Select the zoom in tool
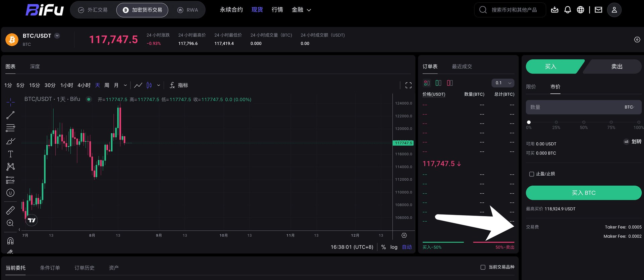The height and width of the screenshot is (280, 644). coord(10,223)
